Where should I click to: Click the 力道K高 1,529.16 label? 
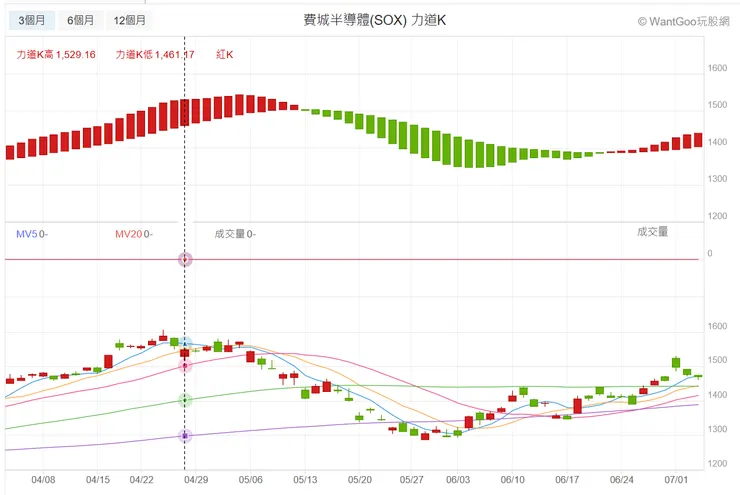click(56, 55)
